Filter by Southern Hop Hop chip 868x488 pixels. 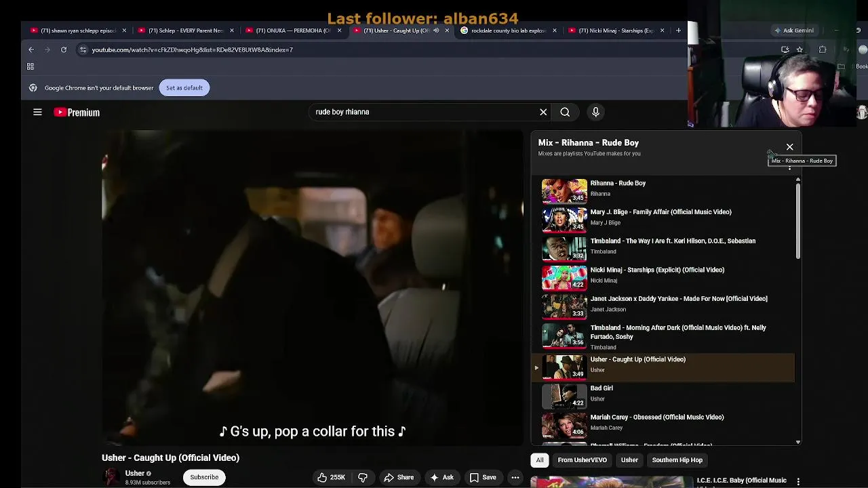pos(677,460)
